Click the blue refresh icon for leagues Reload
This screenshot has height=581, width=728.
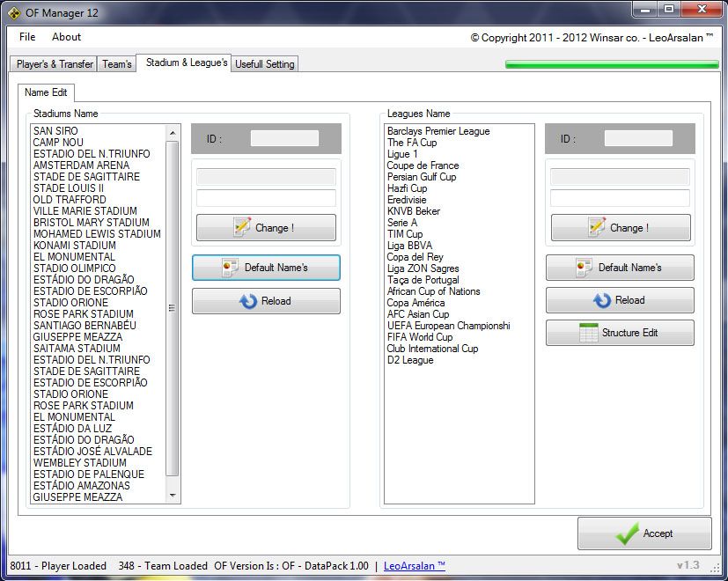[x=601, y=301]
